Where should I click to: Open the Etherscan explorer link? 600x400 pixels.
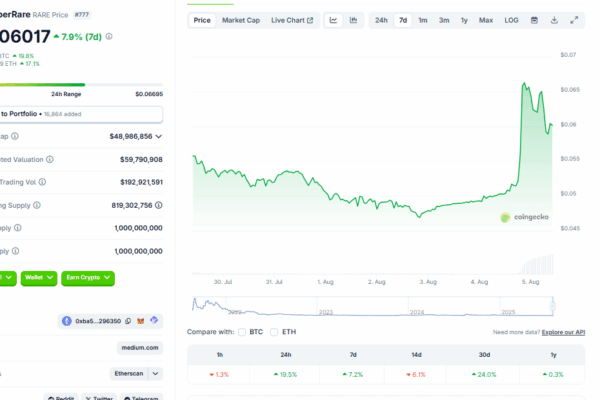[x=129, y=374]
